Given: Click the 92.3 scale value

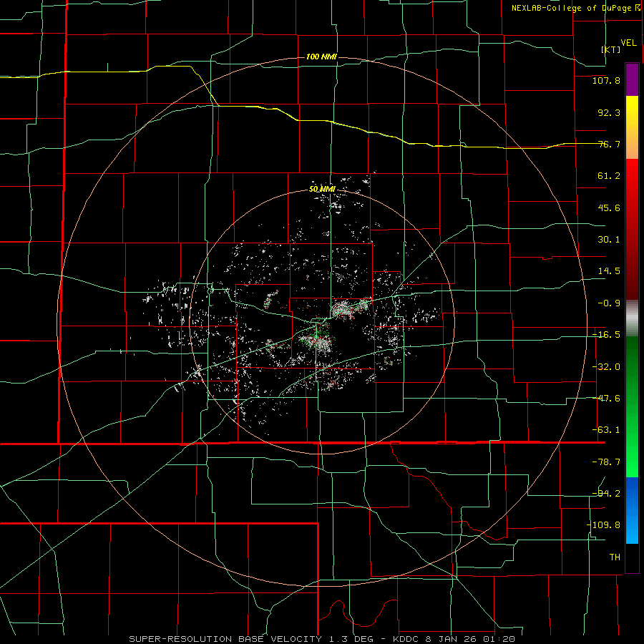Looking at the screenshot, I should pos(609,112).
